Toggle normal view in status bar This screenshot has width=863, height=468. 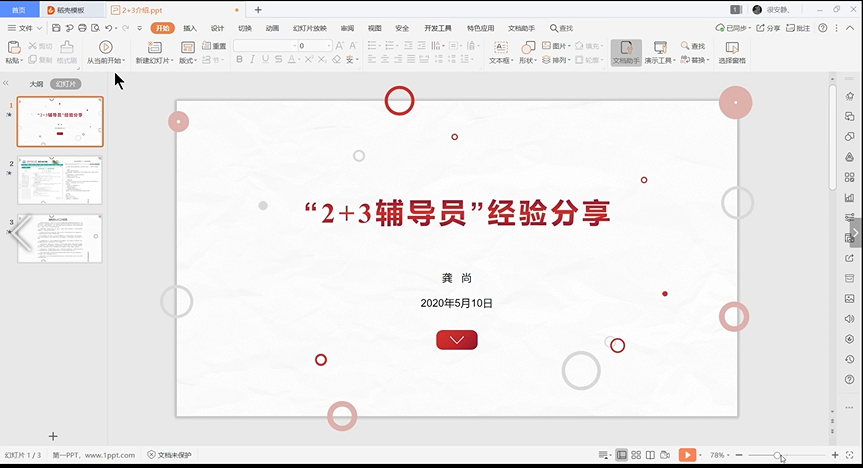tap(621, 455)
